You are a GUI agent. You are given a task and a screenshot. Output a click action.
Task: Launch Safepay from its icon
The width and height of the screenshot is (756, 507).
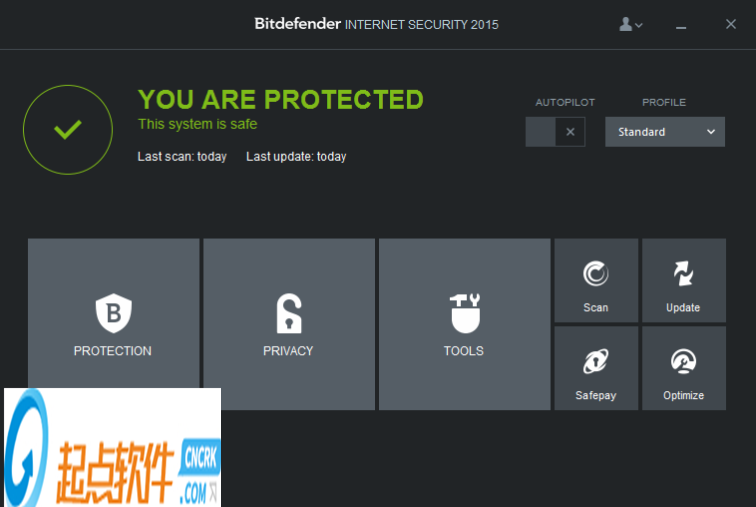click(x=596, y=361)
